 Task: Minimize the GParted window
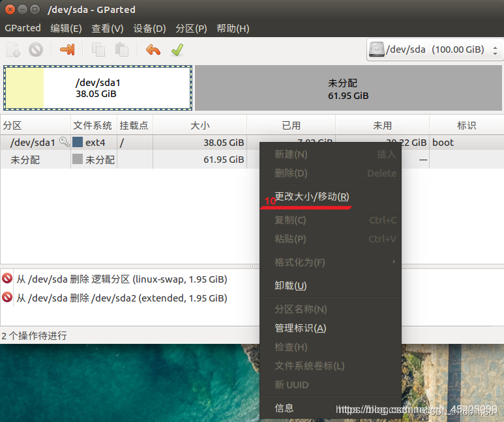(23, 10)
